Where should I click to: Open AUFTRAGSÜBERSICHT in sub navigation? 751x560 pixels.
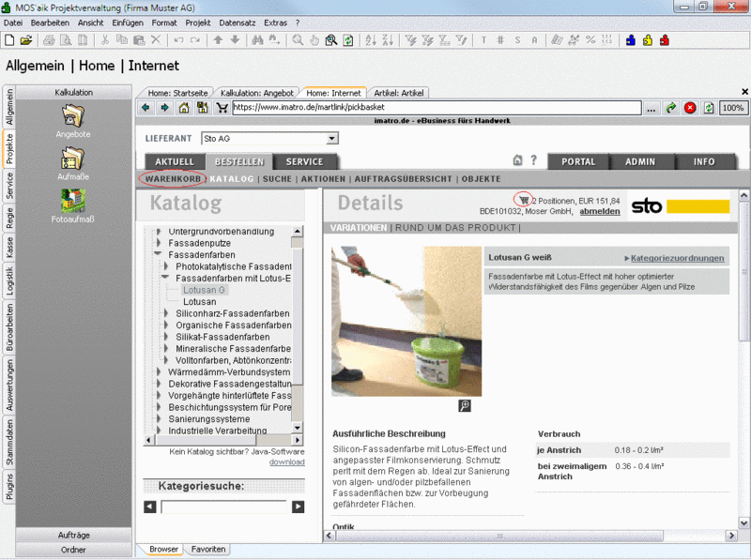404,178
